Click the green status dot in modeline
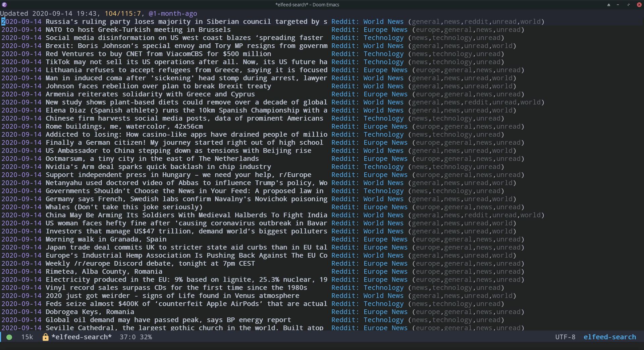Image resolution: width=644 pixels, height=350 pixels. click(9, 337)
